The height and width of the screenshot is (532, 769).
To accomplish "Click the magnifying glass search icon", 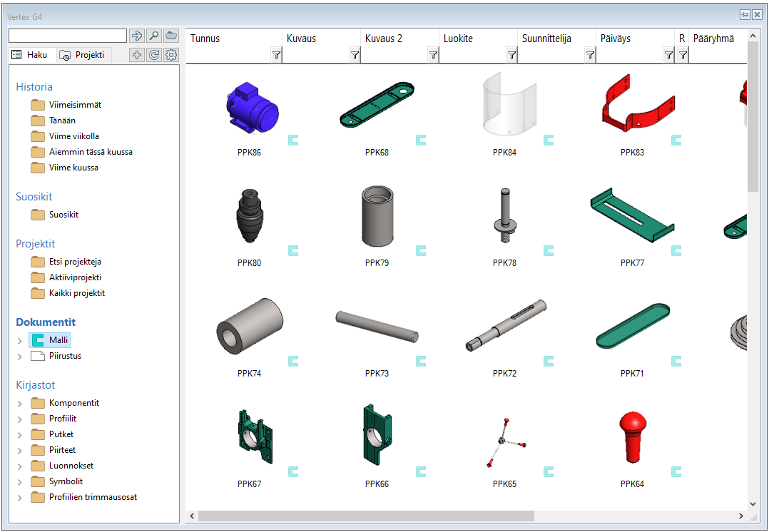I will [154, 36].
